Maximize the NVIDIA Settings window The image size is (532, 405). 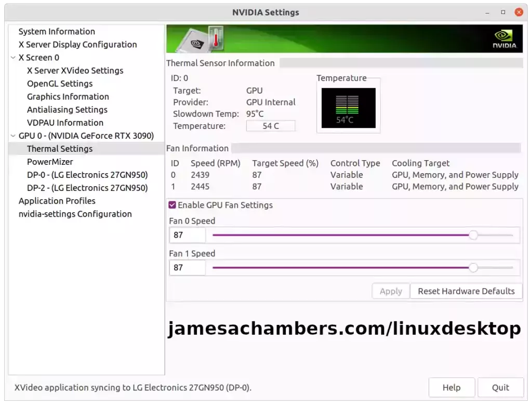(x=503, y=12)
